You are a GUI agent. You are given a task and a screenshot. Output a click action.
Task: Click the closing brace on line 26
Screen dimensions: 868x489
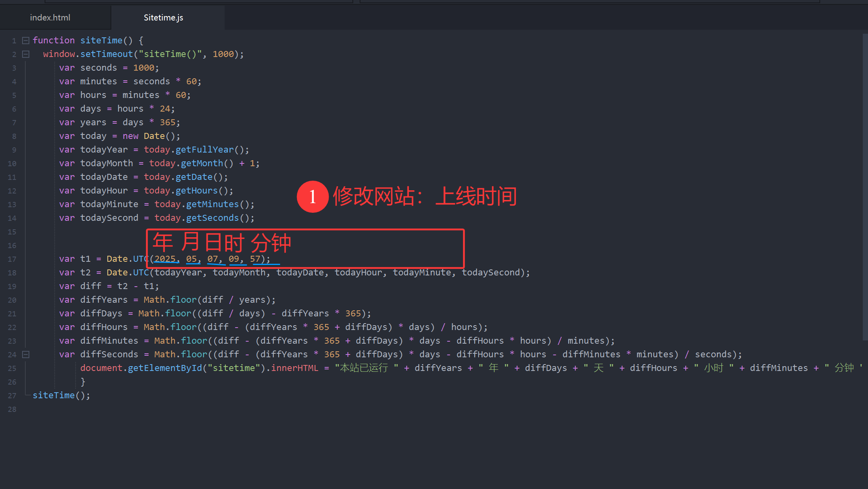pyautogui.click(x=83, y=382)
